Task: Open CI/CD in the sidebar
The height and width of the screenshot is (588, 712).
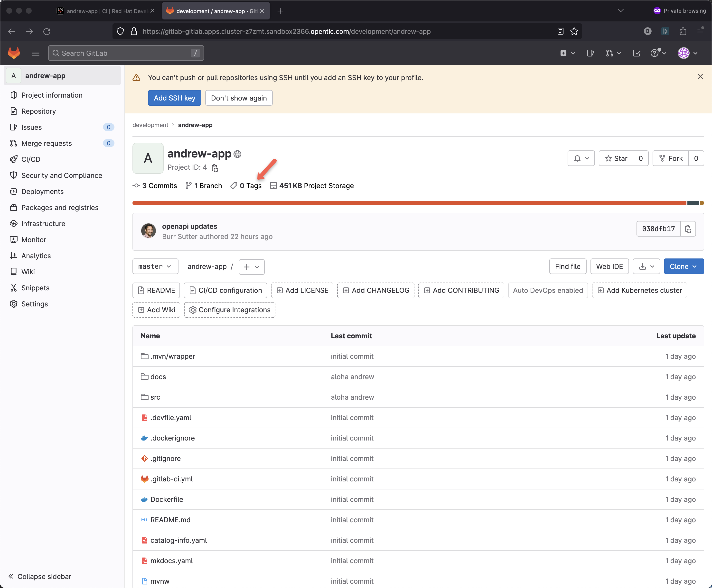Action: [x=31, y=159]
